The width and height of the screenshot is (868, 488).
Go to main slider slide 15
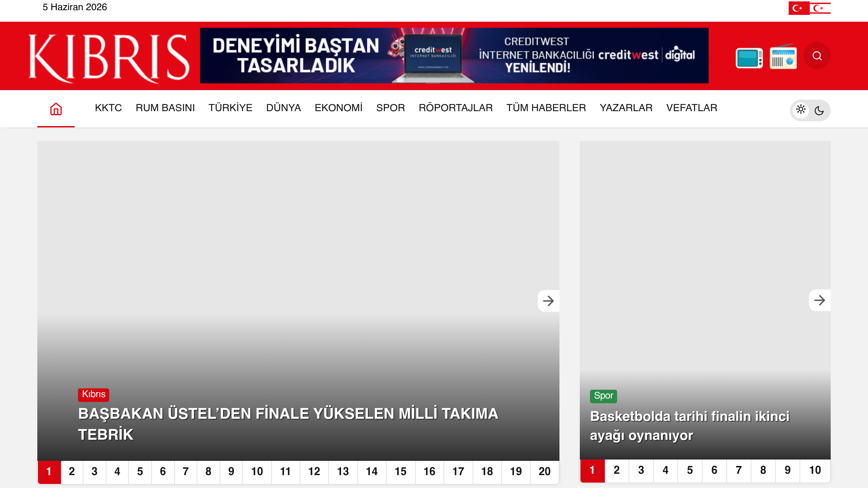point(401,472)
